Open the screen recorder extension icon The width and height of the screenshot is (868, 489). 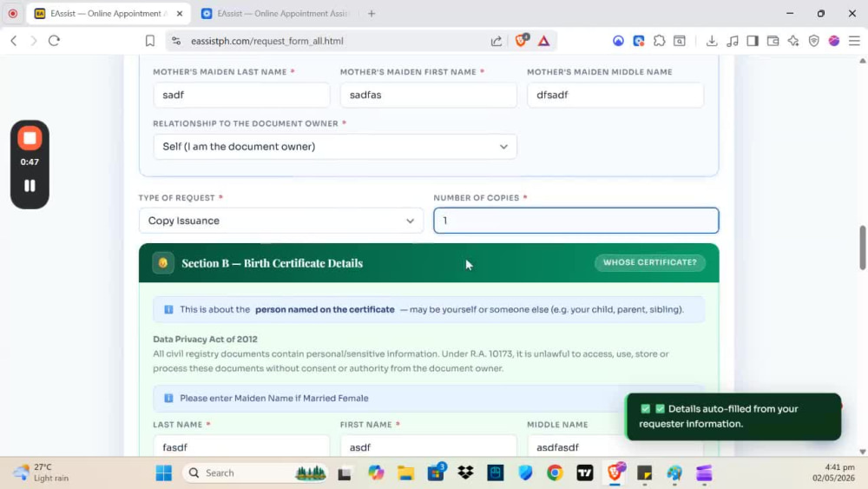pyautogui.click(x=638, y=41)
